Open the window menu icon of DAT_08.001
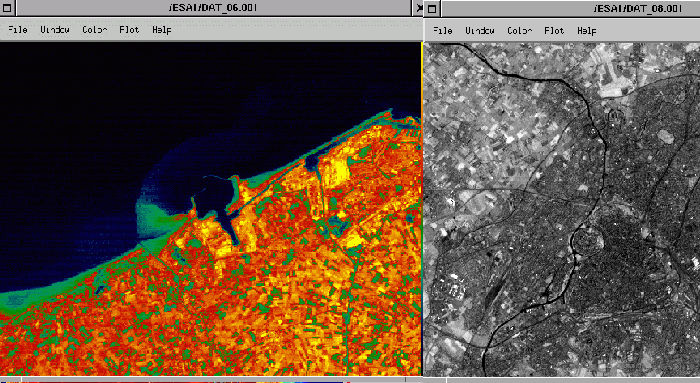 pos(432,8)
